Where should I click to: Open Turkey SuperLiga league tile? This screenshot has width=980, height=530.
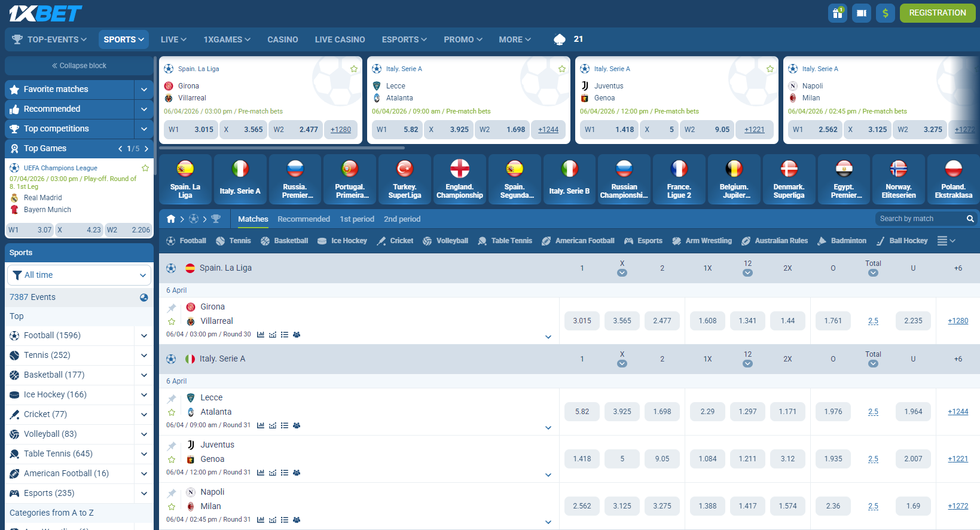click(x=405, y=179)
